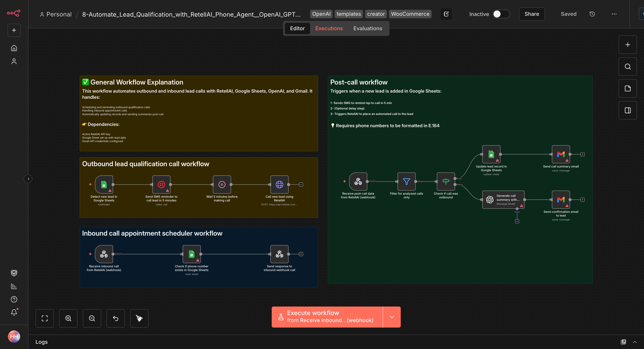
Task: Zoom in on the workflow canvas
Action: 68,318
